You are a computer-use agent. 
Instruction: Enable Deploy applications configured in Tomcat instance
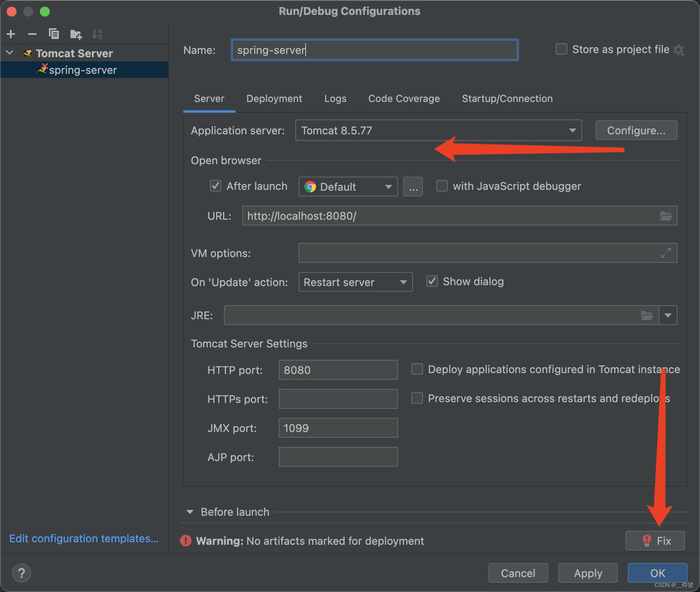(417, 369)
